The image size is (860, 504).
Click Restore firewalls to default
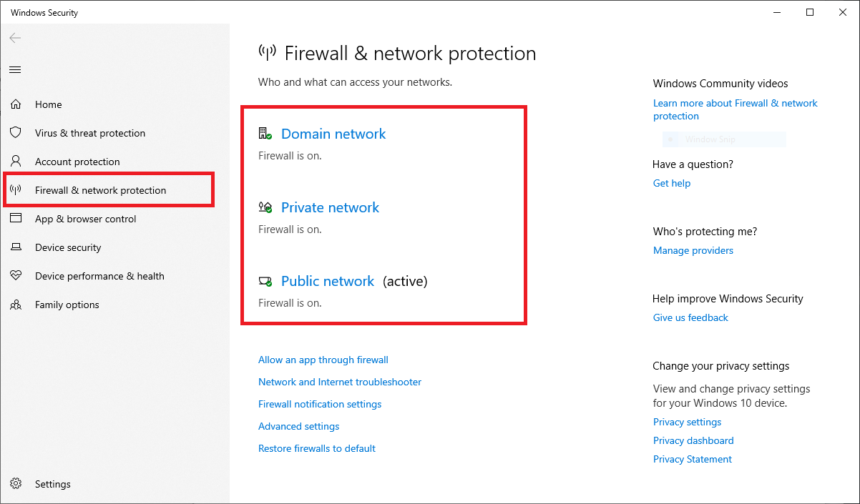(317, 448)
